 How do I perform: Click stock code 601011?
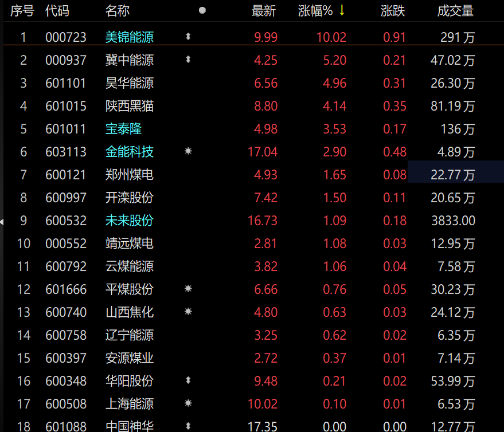click(x=66, y=129)
